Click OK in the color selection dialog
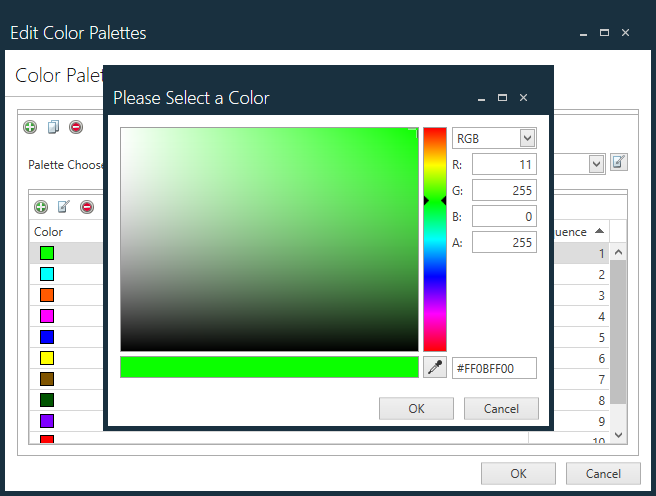656x496 pixels. (416, 408)
